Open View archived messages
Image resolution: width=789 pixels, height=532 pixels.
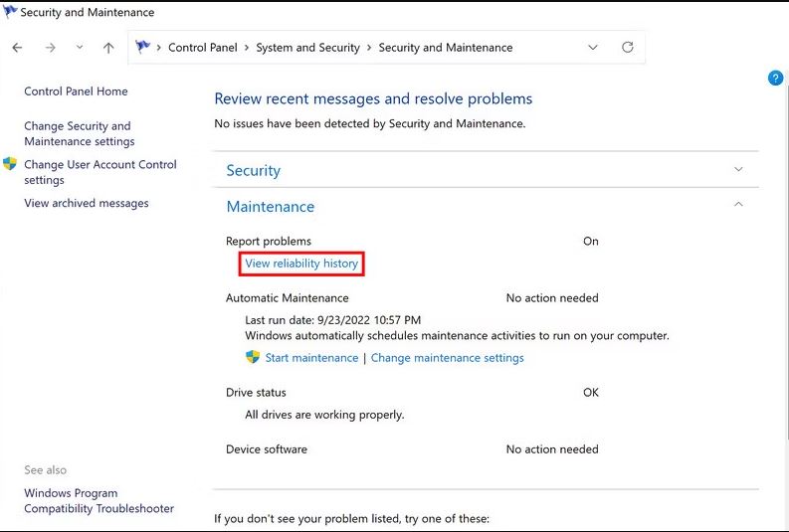pyautogui.click(x=87, y=203)
